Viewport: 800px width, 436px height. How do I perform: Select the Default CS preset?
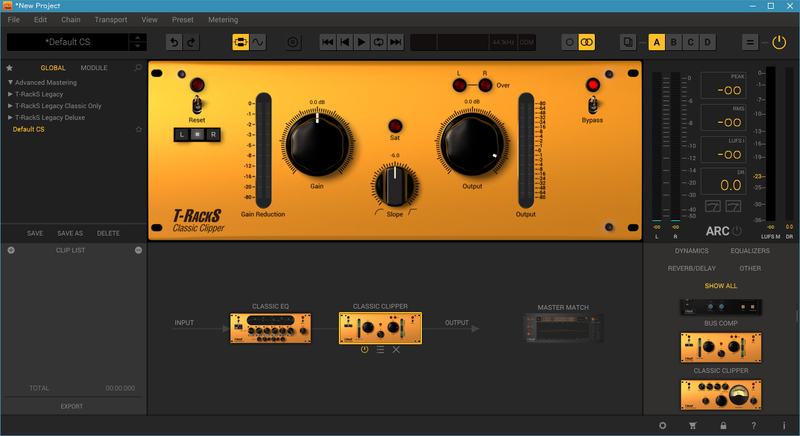(x=29, y=130)
